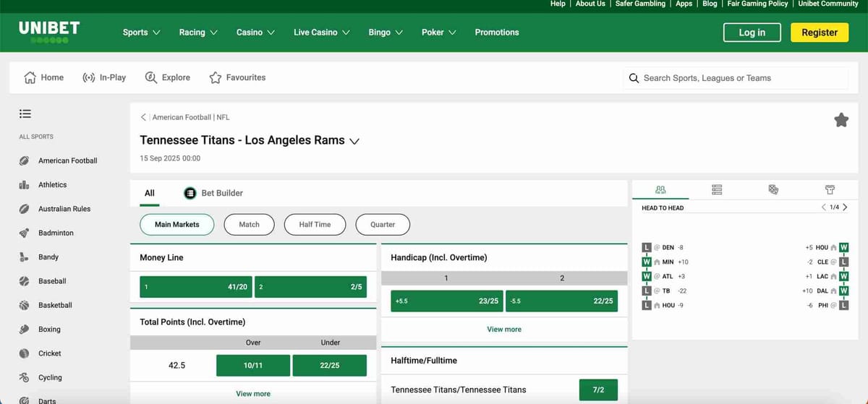This screenshot has height=404, width=868.
Task: Open the Promotions menu item
Action: pyautogui.click(x=497, y=33)
